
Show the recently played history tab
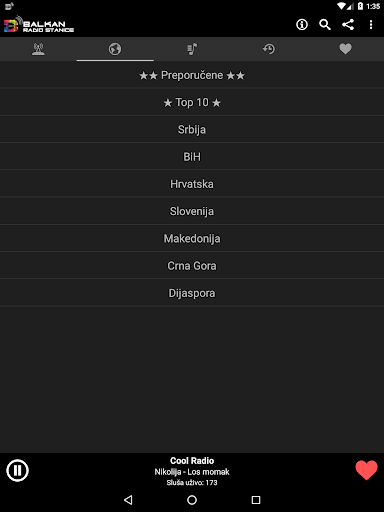tap(269, 49)
